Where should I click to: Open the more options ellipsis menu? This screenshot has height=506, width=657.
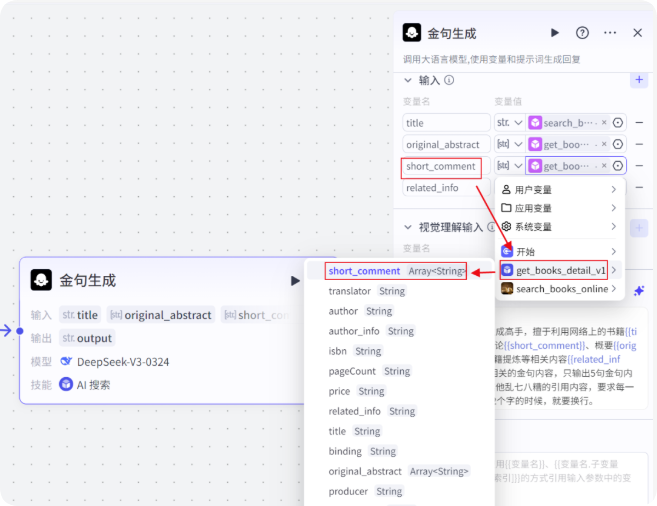[610, 33]
